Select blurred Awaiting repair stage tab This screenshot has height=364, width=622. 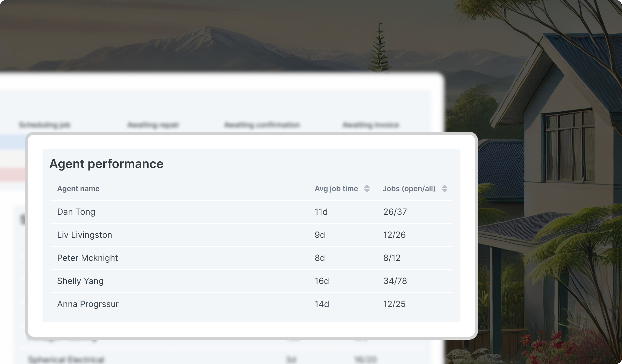pyautogui.click(x=153, y=125)
